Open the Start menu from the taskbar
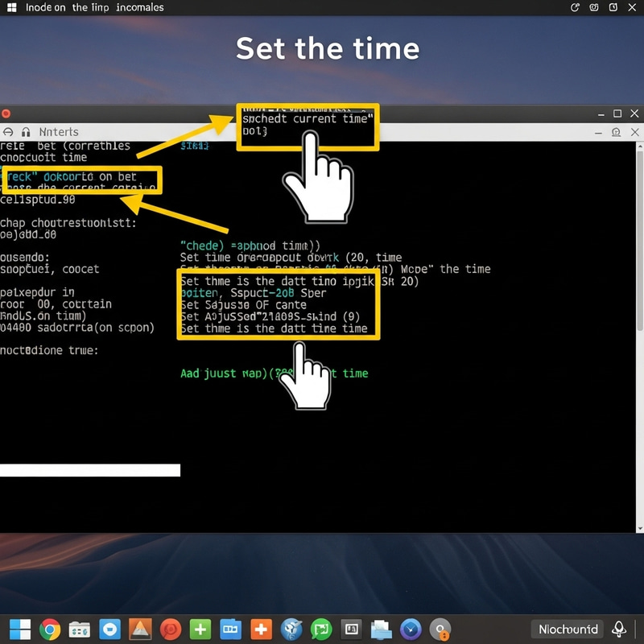 coord(20,629)
